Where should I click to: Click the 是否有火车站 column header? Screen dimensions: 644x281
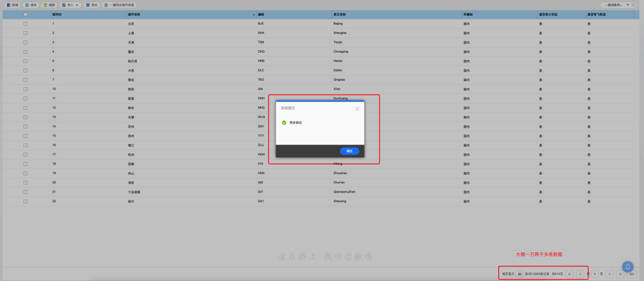pos(548,14)
